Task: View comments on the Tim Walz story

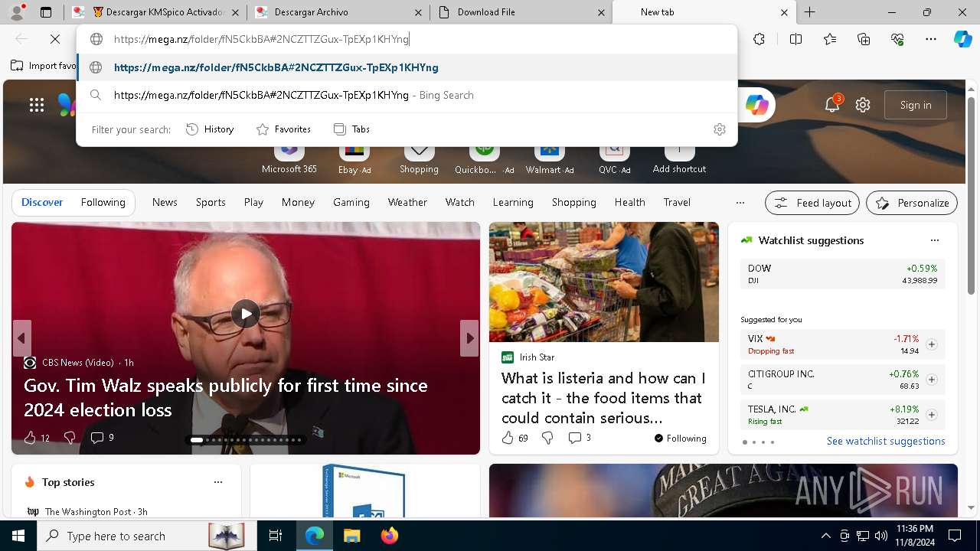Action: [102, 438]
